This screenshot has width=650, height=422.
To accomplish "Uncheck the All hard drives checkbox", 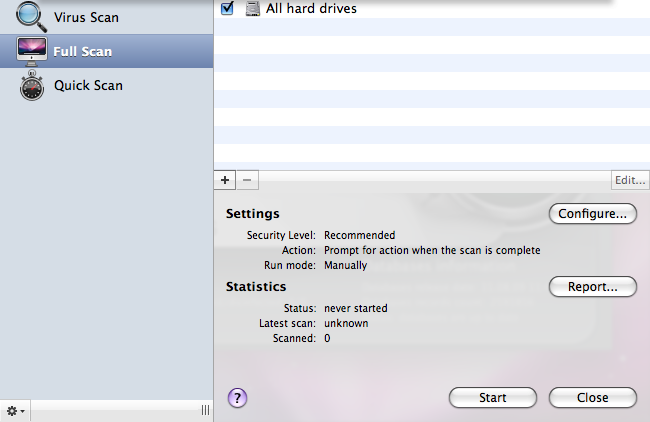I will coord(227,8).
